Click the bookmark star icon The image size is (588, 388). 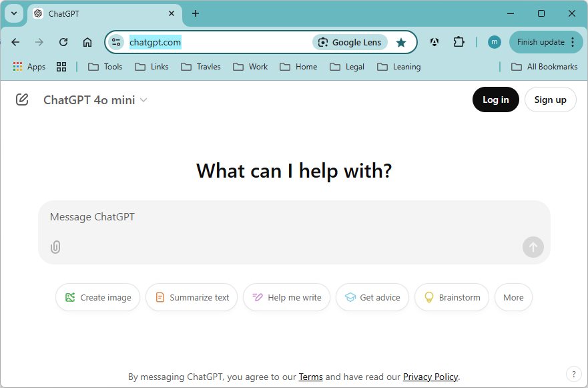tap(401, 42)
